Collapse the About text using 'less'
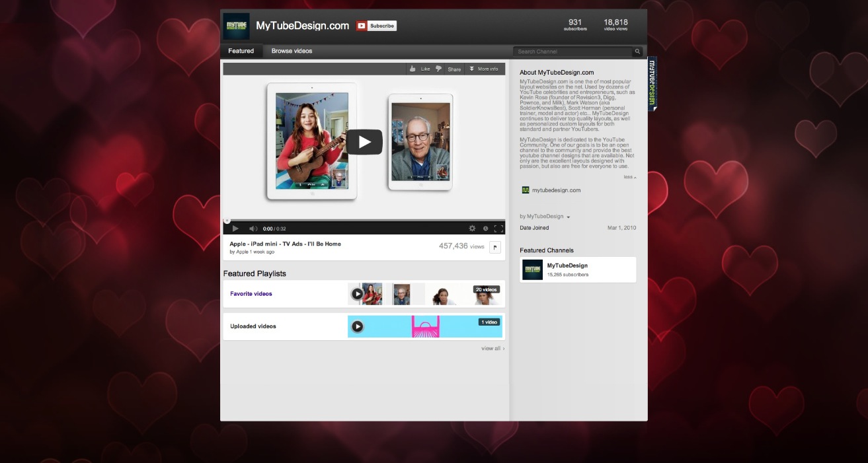The height and width of the screenshot is (463, 868). pos(629,177)
